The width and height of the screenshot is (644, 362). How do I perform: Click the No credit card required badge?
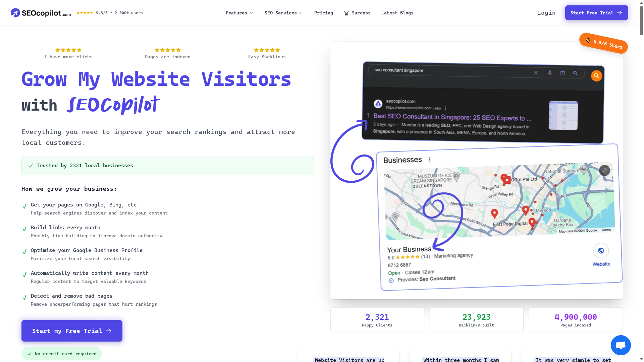pos(62,354)
